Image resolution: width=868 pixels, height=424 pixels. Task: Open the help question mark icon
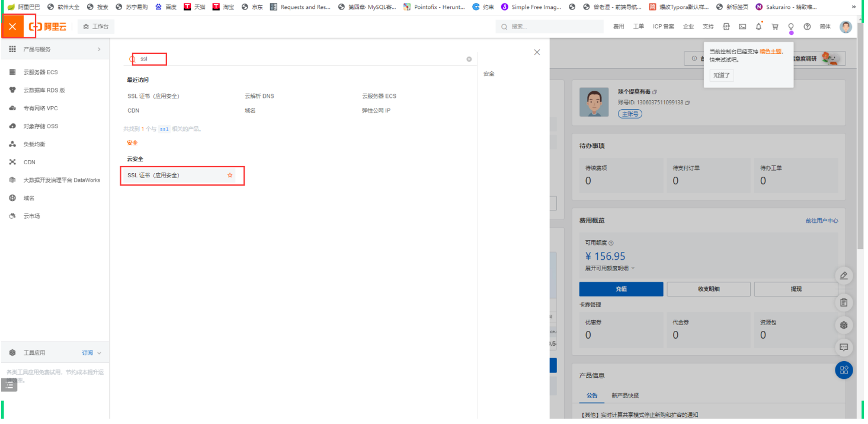807,27
